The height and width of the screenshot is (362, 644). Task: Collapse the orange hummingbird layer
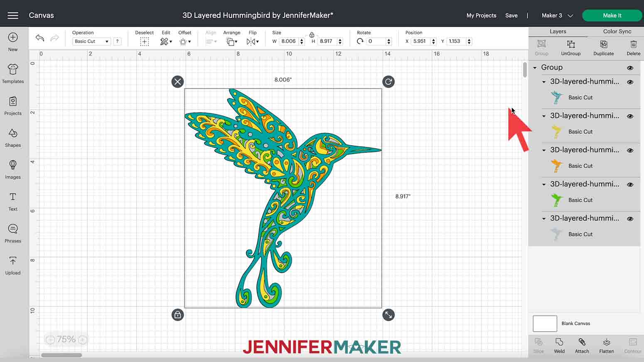click(544, 150)
